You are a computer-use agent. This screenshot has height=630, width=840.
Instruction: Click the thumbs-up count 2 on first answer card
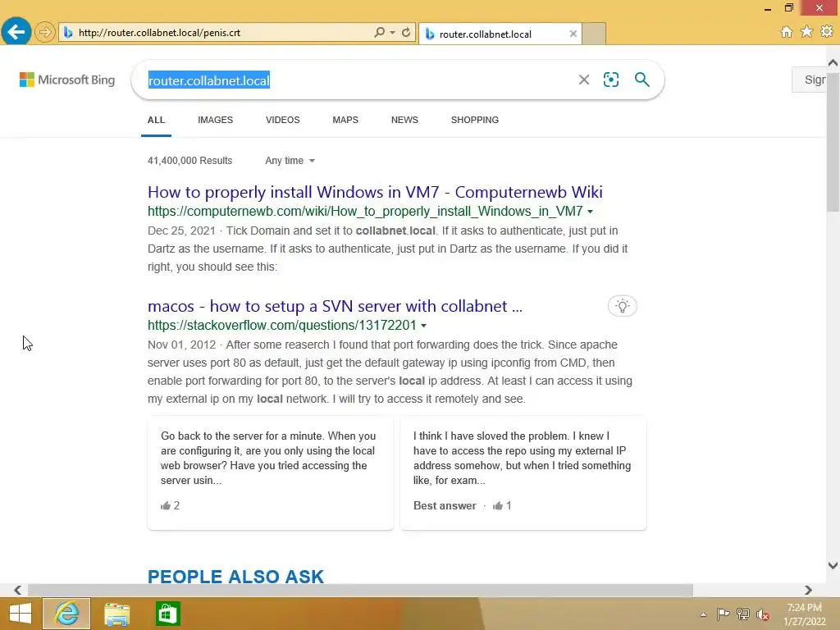click(x=171, y=505)
